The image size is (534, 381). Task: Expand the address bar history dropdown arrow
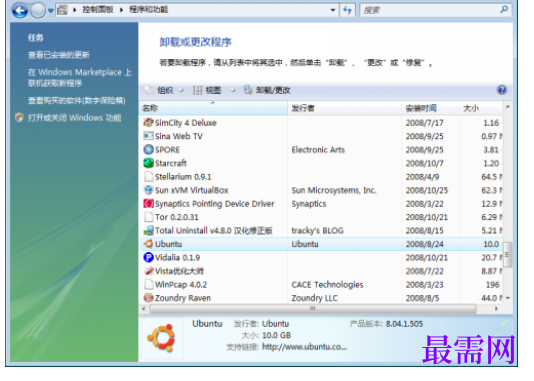333,10
